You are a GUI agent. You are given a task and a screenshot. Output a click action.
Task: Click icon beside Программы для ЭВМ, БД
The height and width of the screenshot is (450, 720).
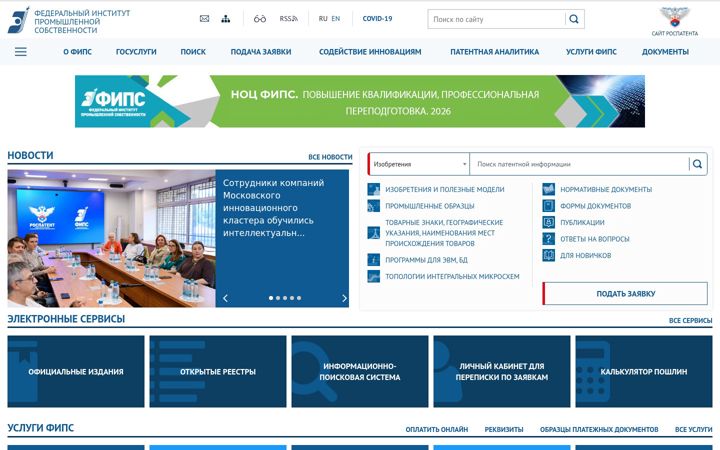point(373,260)
